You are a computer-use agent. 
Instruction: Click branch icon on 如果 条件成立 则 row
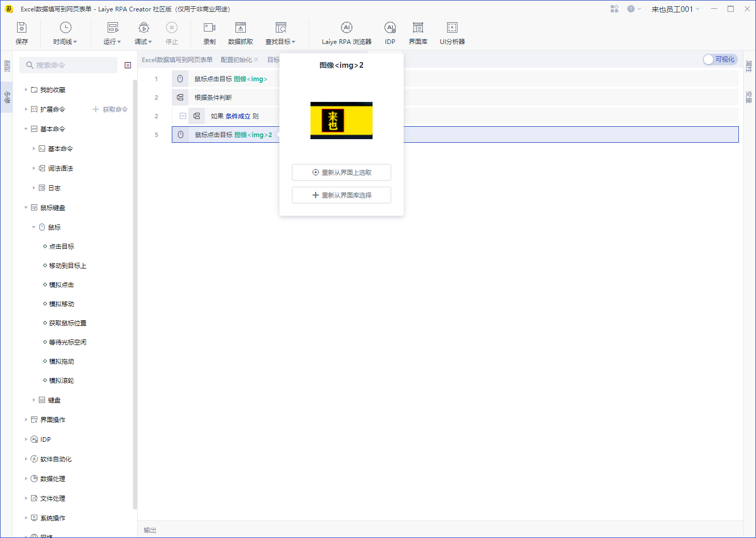tap(197, 116)
